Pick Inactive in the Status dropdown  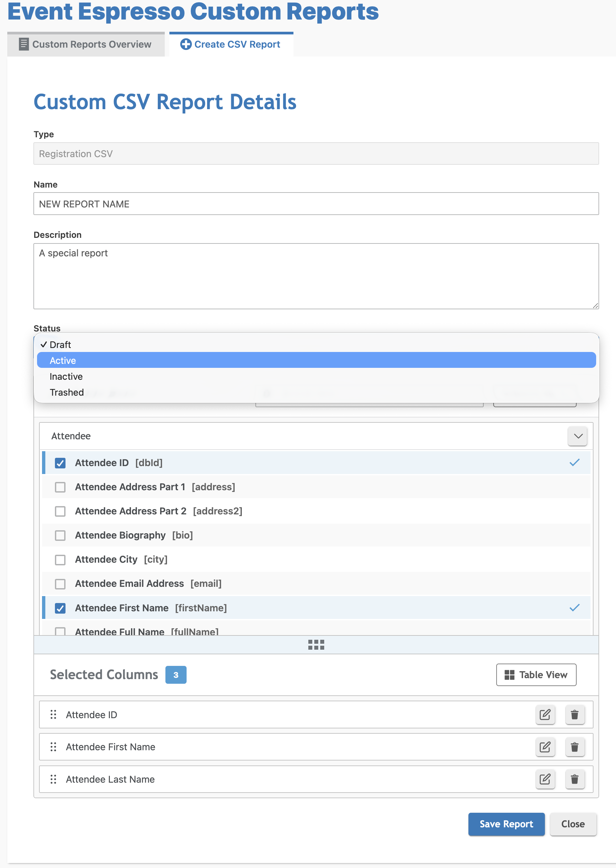(x=316, y=376)
